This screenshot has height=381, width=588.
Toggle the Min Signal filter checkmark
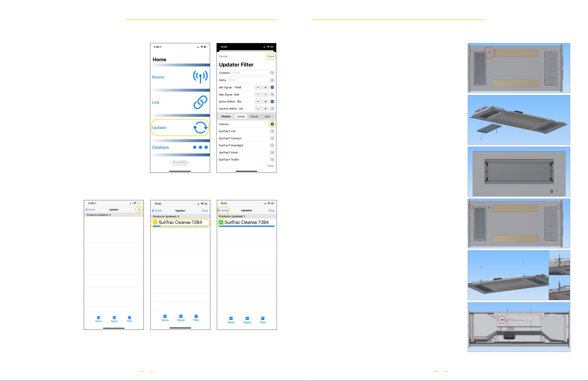point(272,87)
